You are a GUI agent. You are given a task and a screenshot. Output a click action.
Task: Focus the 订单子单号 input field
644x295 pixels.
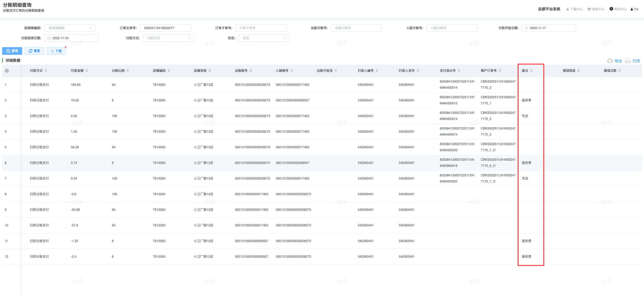tap(261, 28)
